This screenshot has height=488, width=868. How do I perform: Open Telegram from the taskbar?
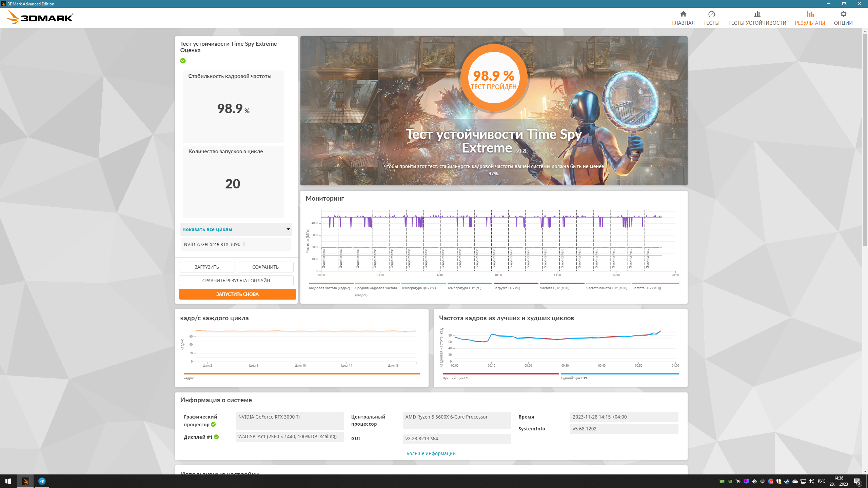coord(42,481)
